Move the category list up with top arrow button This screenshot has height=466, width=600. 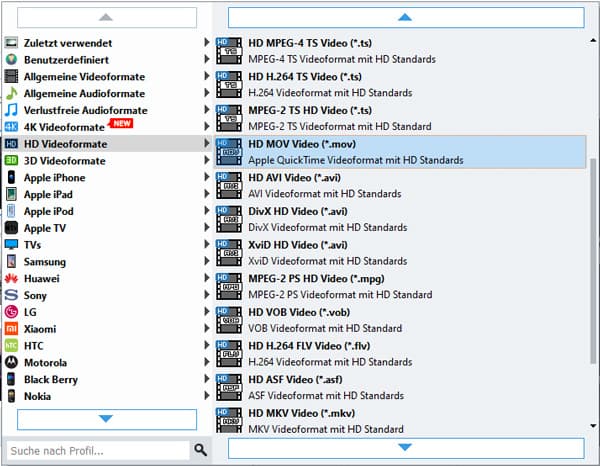coord(107,18)
